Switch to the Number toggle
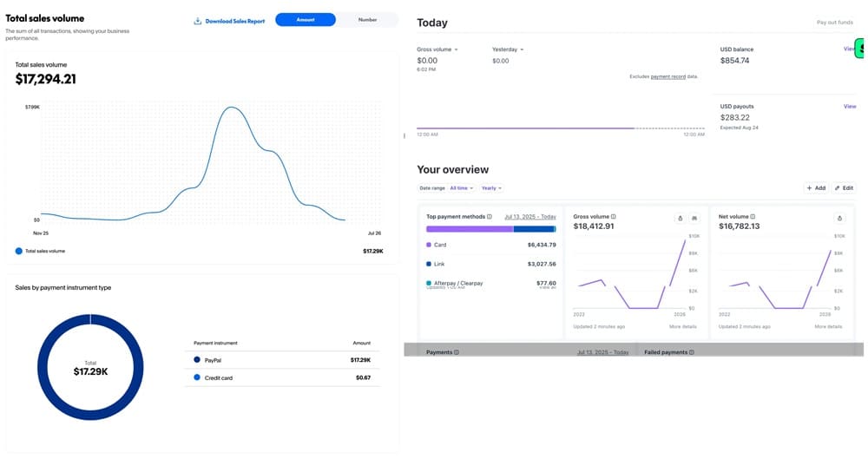Screen dimensions: 868x459 click(367, 20)
